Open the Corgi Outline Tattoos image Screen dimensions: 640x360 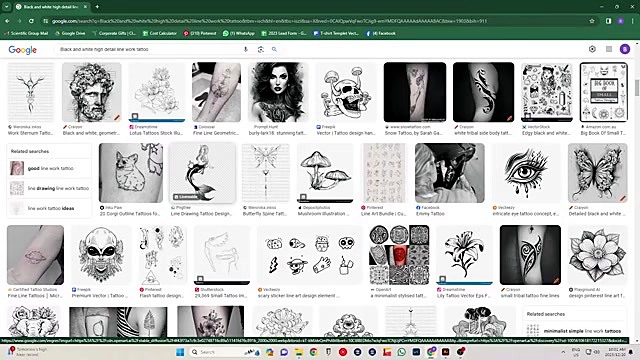(131, 173)
